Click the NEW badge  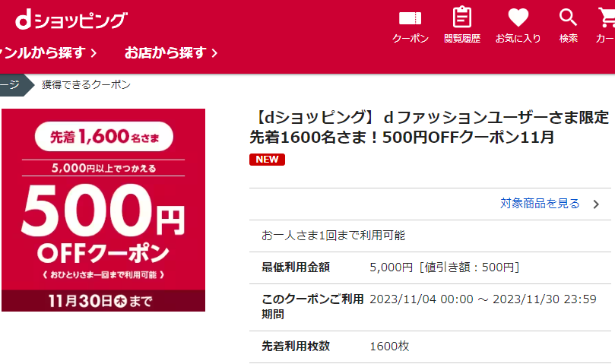[267, 160]
